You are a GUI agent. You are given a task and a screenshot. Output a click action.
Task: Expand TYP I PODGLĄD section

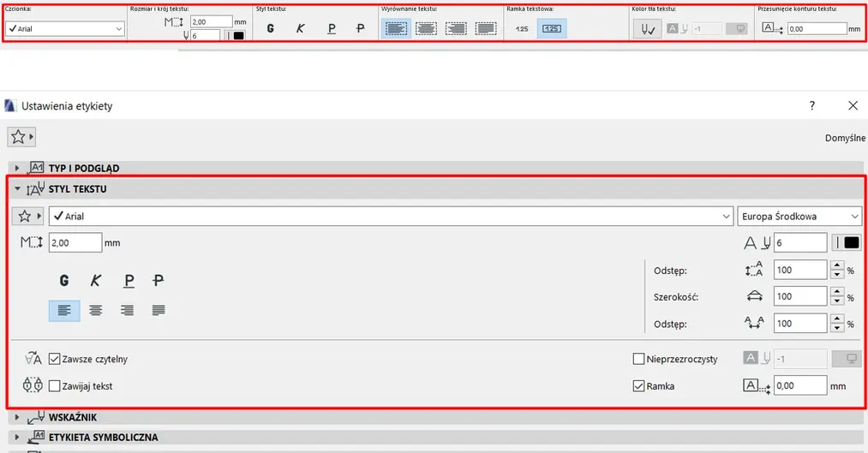[x=16, y=168]
